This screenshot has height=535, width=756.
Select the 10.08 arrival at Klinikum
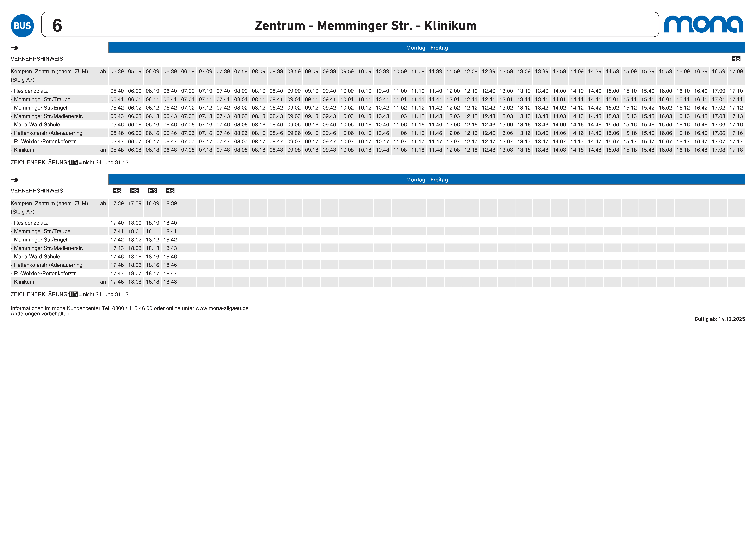click(x=347, y=150)
